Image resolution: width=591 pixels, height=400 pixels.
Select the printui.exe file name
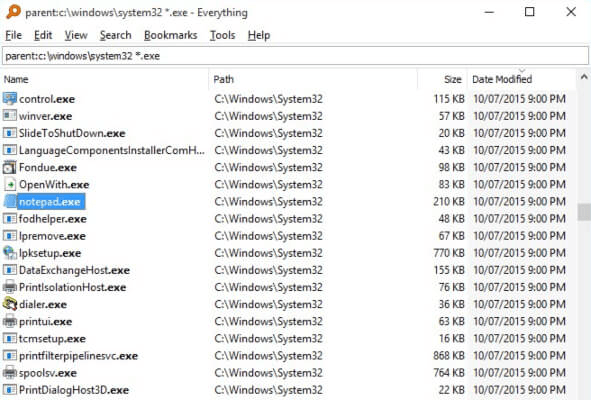pyautogui.click(x=46, y=322)
